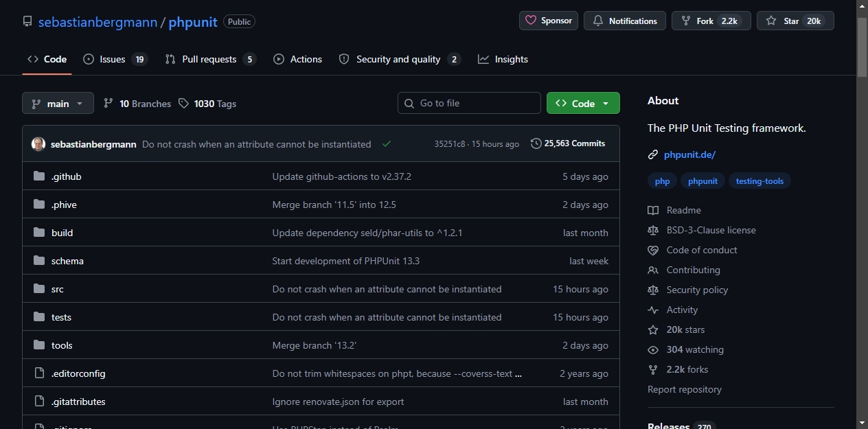The image size is (868, 429).
Task: Click the Report repository link
Action: pos(685,390)
